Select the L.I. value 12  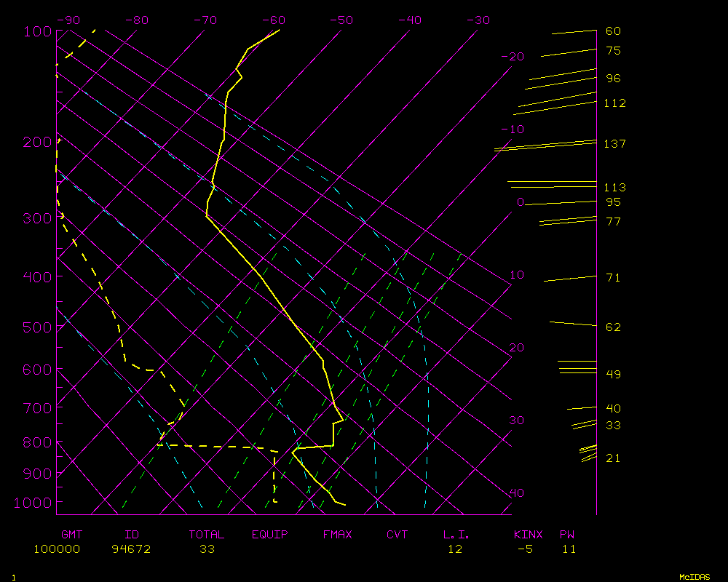[455, 549]
